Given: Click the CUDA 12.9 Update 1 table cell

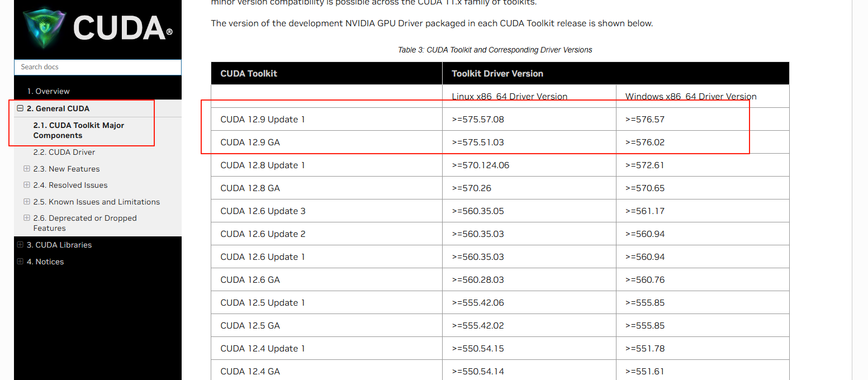Looking at the screenshot, I should (x=263, y=119).
